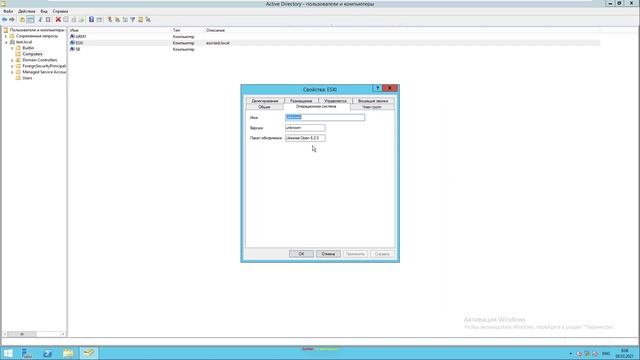Open Properties via the toolbar icon beside the red X
The height and width of the screenshot is (360, 640).
(x=66, y=20)
